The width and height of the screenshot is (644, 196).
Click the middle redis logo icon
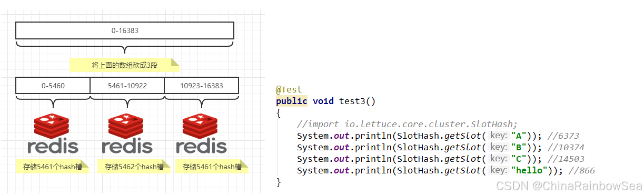127,133
